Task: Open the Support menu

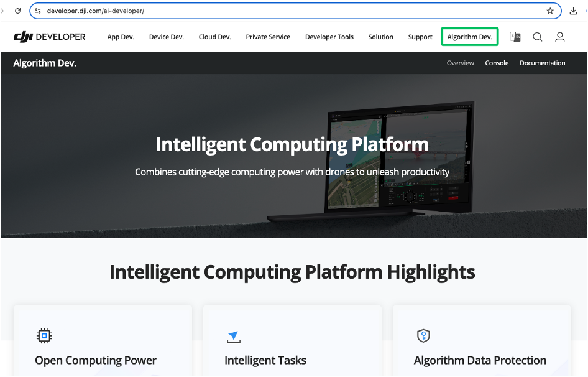Action: tap(420, 37)
